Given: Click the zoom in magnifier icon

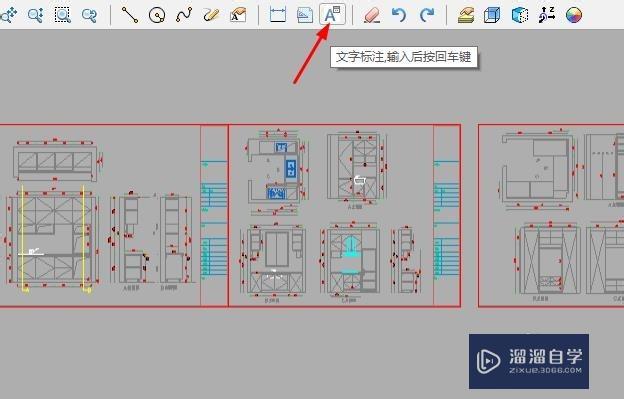Looking at the screenshot, I should [x=36, y=15].
